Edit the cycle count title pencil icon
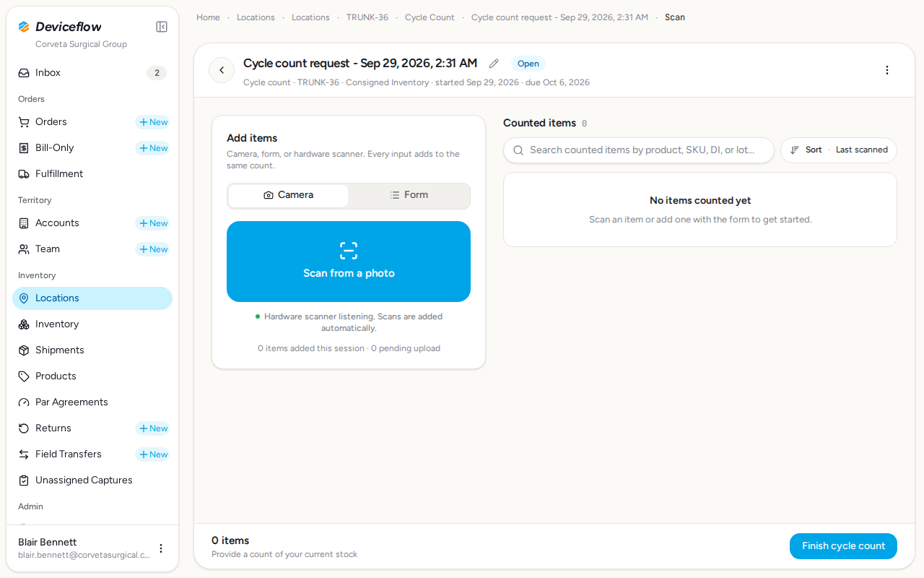Image resolution: width=924 pixels, height=578 pixels. [x=494, y=64]
